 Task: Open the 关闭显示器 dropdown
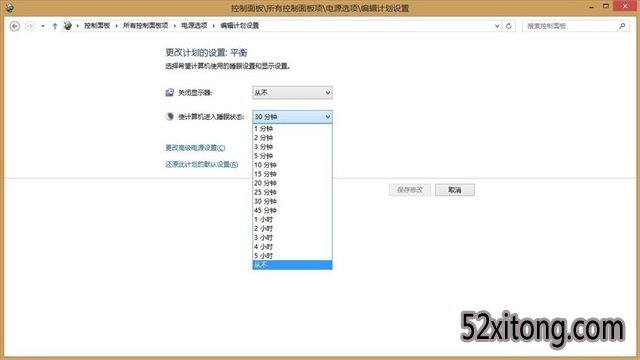pyautogui.click(x=292, y=93)
